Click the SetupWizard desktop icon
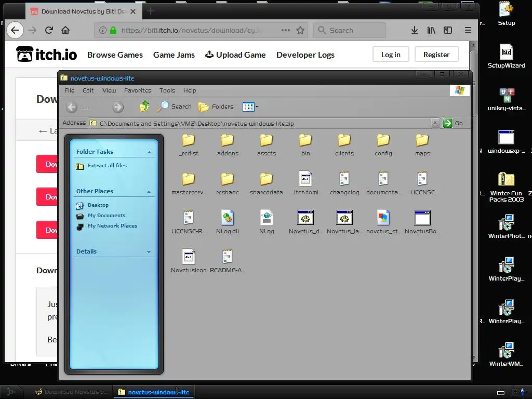Image resolution: width=532 pixels, height=399 pixels. [x=506, y=56]
